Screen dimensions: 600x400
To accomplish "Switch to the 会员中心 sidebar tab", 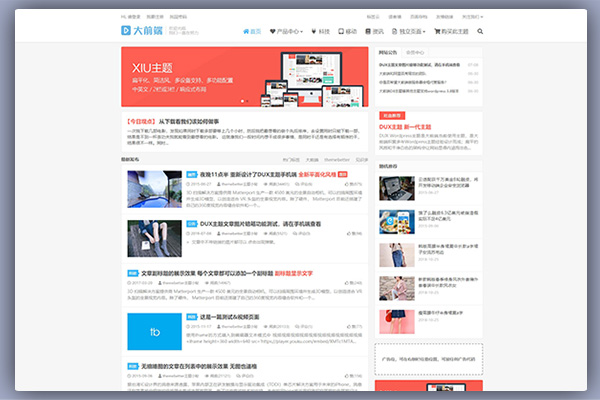I will coord(415,52).
